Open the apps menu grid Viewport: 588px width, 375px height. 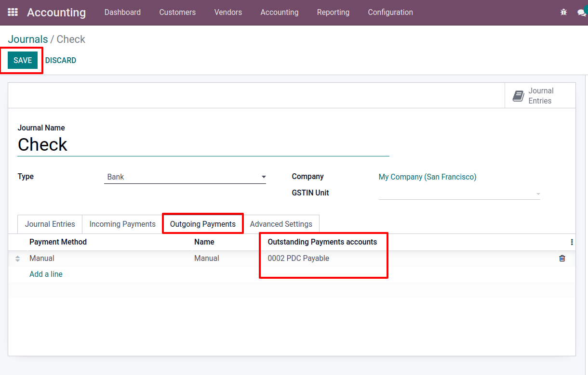tap(12, 12)
